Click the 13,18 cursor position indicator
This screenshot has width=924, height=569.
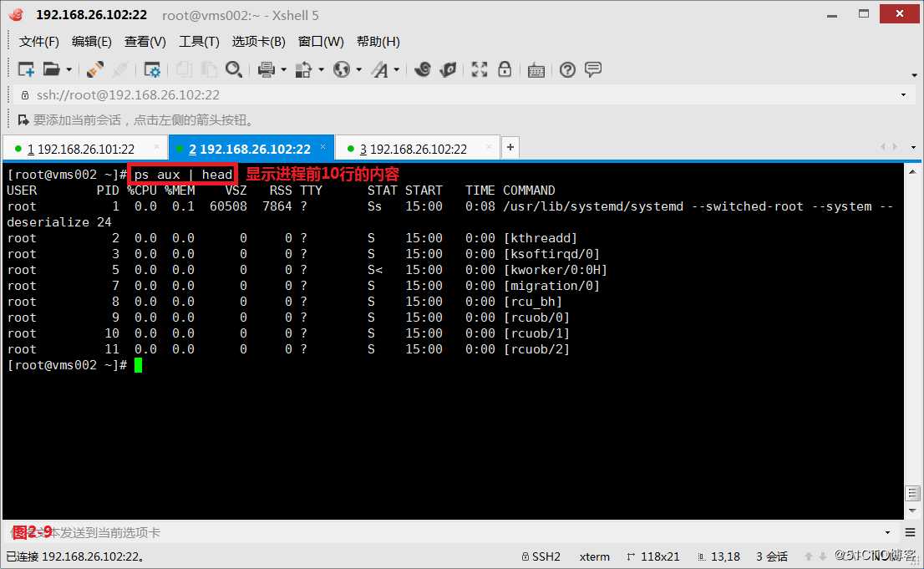[x=719, y=556]
